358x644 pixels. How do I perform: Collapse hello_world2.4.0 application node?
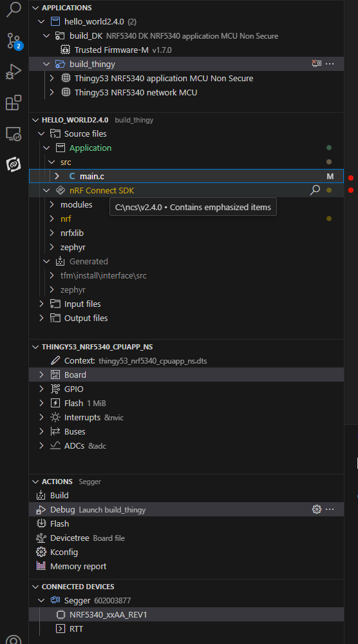(x=41, y=21)
